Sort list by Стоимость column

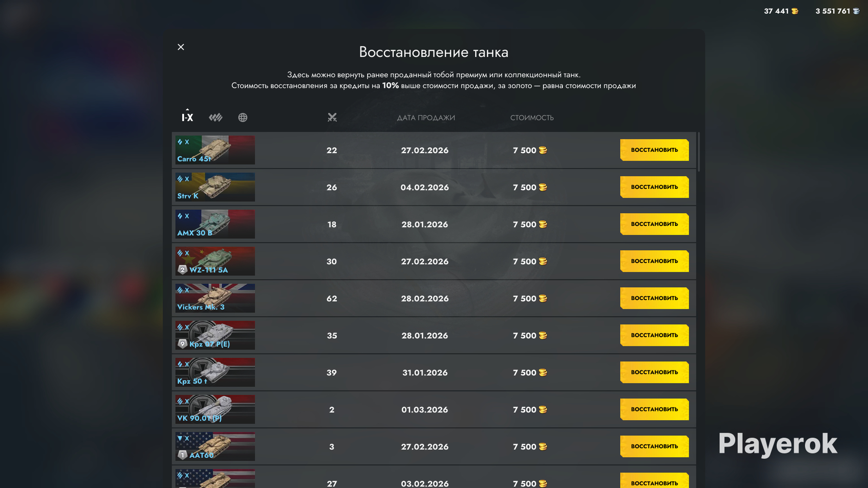click(532, 118)
